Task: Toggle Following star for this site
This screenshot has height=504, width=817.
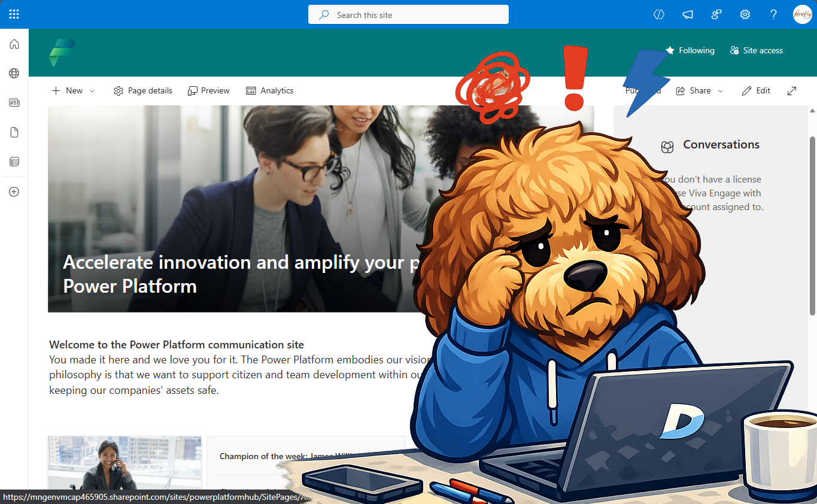Action: pyautogui.click(x=690, y=51)
